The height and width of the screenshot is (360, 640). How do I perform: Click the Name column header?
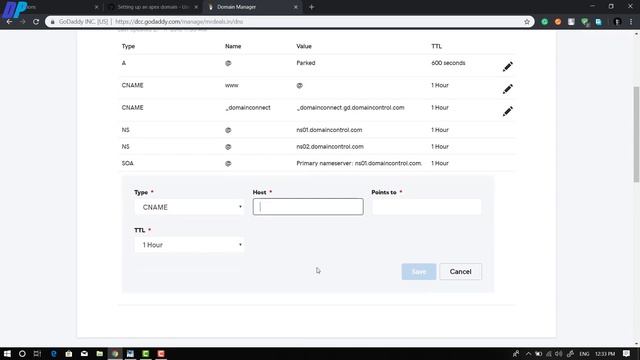233,46
